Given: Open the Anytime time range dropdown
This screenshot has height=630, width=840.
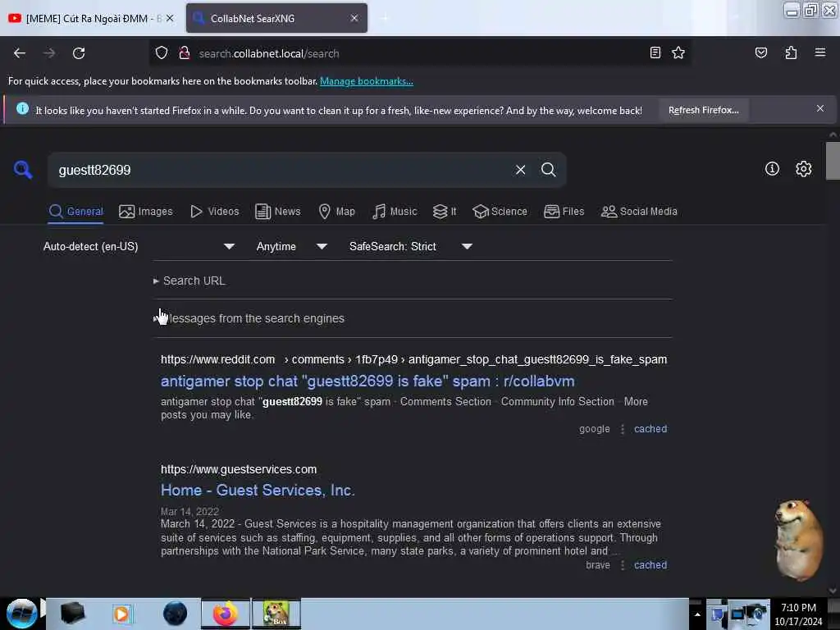Looking at the screenshot, I should (292, 246).
